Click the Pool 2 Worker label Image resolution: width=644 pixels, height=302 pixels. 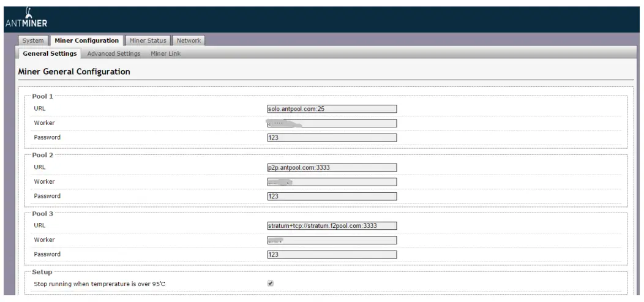44,181
